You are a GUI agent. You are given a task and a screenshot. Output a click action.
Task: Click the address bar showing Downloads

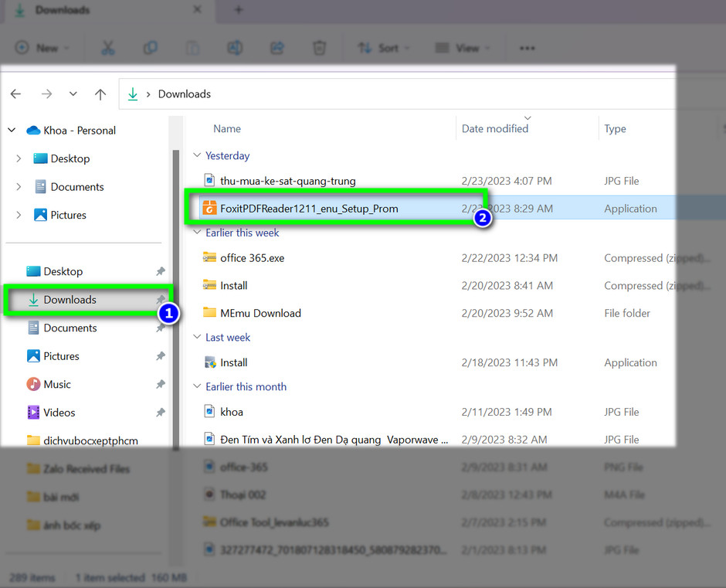pos(397,94)
